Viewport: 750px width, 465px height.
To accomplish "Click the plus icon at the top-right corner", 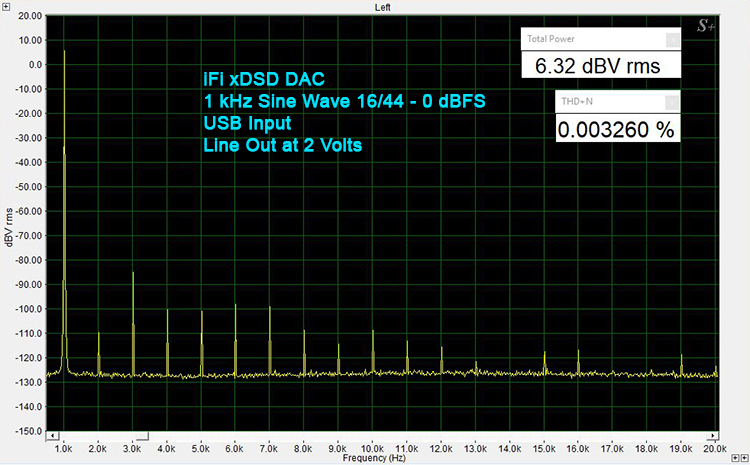I will [743, 6].
